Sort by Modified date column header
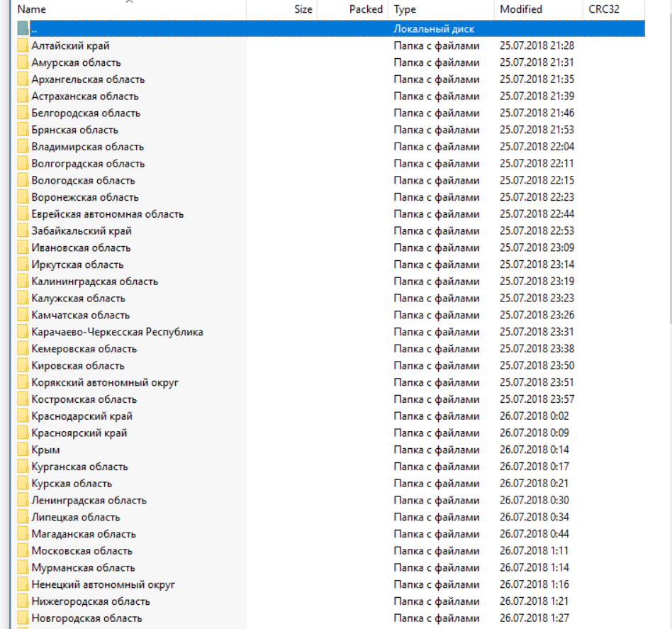The image size is (672, 629). pos(520,9)
